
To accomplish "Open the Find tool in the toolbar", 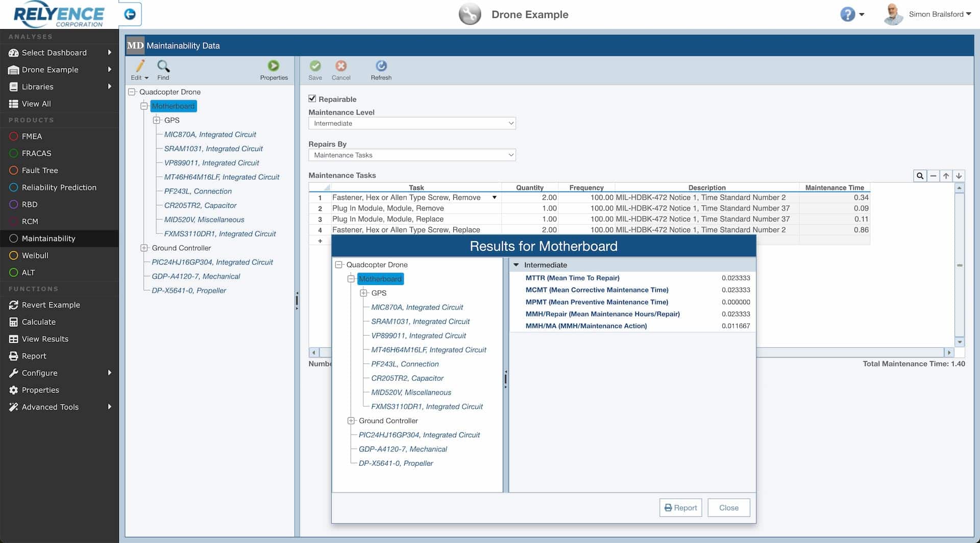I will [x=163, y=70].
